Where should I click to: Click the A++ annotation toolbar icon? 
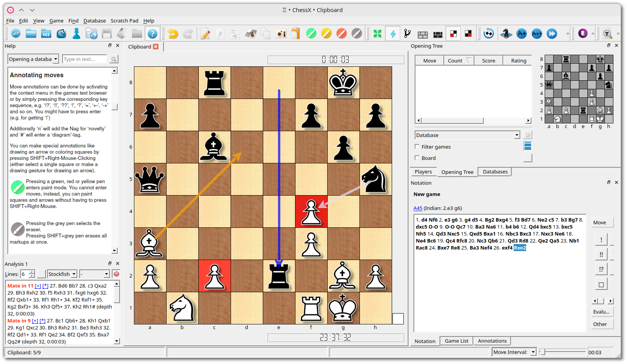point(537,33)
